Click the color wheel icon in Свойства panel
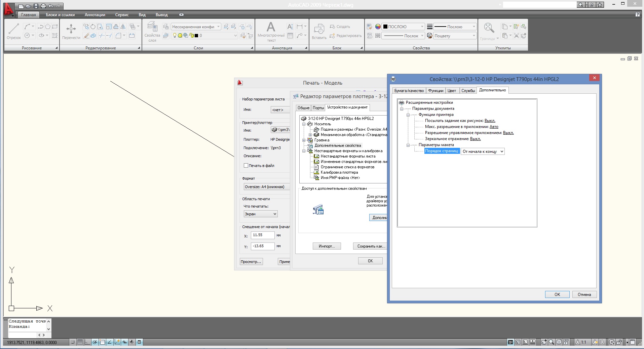Screen dimensions: 644x349 (378, 27)
